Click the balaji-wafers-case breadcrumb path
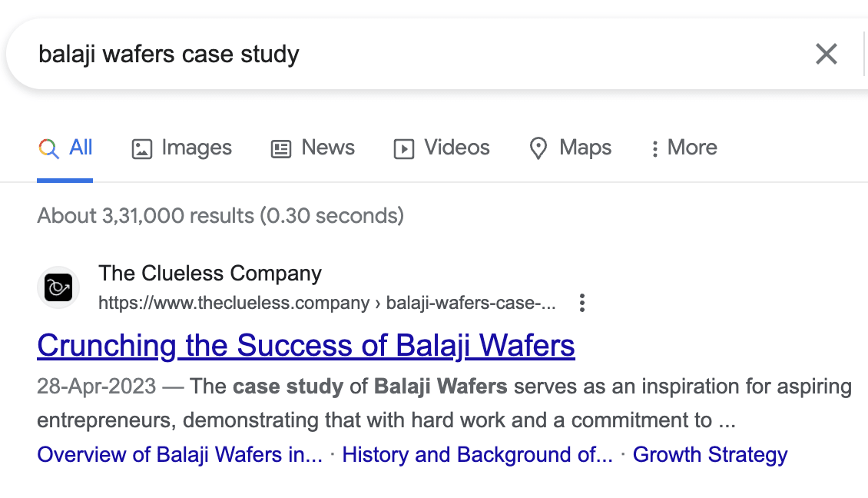Screen dimensions: 868x498 click(x=470, y=303)
